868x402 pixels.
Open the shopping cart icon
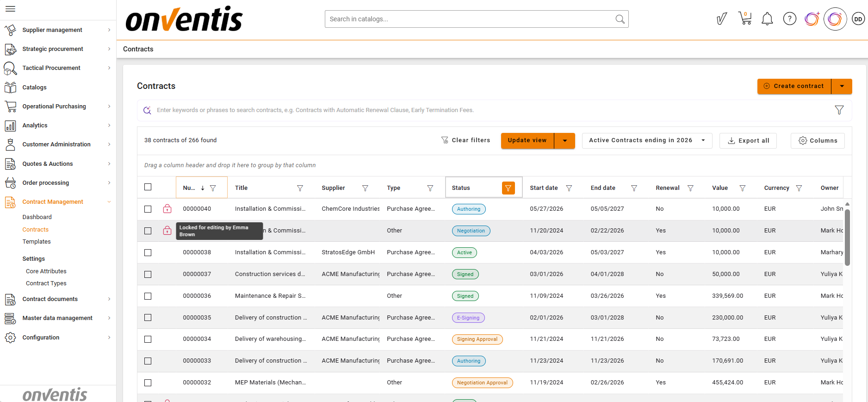pyautogui.click(x=745, y=19)
